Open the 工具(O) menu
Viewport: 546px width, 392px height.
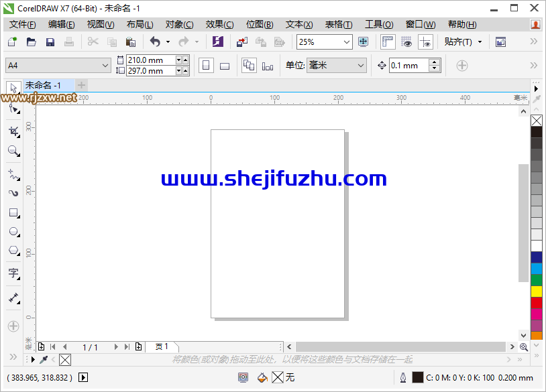379,24
